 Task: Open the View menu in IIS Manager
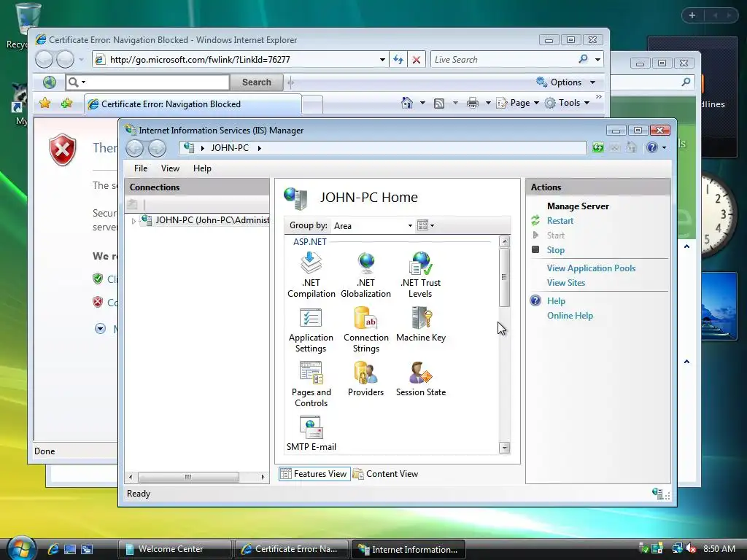point(170,168)
